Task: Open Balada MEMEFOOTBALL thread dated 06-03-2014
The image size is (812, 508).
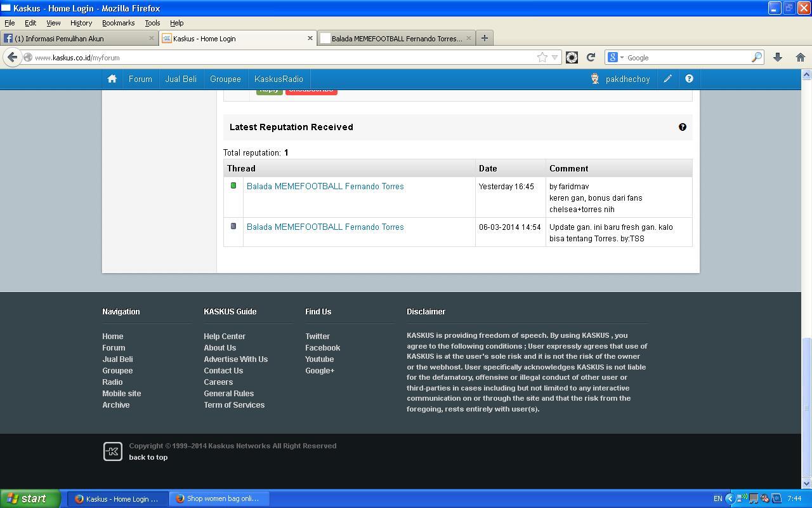Action: click(325, 227)
